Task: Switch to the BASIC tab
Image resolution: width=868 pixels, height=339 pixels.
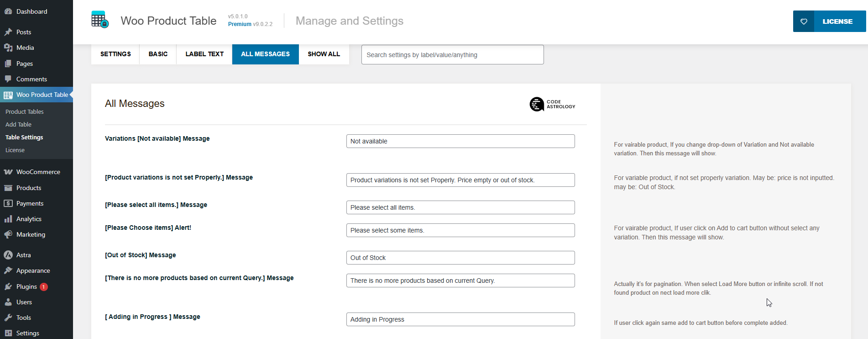Action: pos(158,54)
